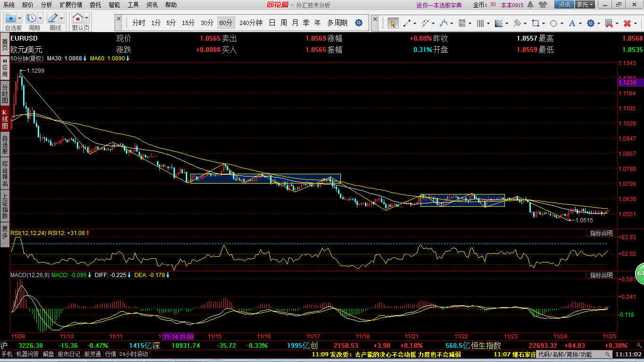Switch chart period to 240分钟
Image resolution: width=644 pixels, height=362 pixels.
(x=251, y=23)
